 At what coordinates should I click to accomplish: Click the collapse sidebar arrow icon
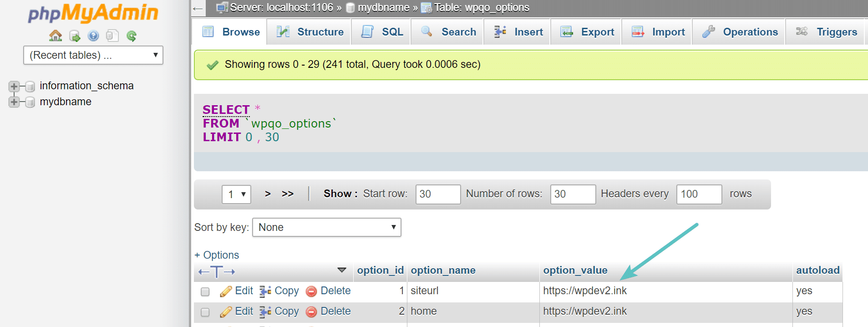[198, 8]
